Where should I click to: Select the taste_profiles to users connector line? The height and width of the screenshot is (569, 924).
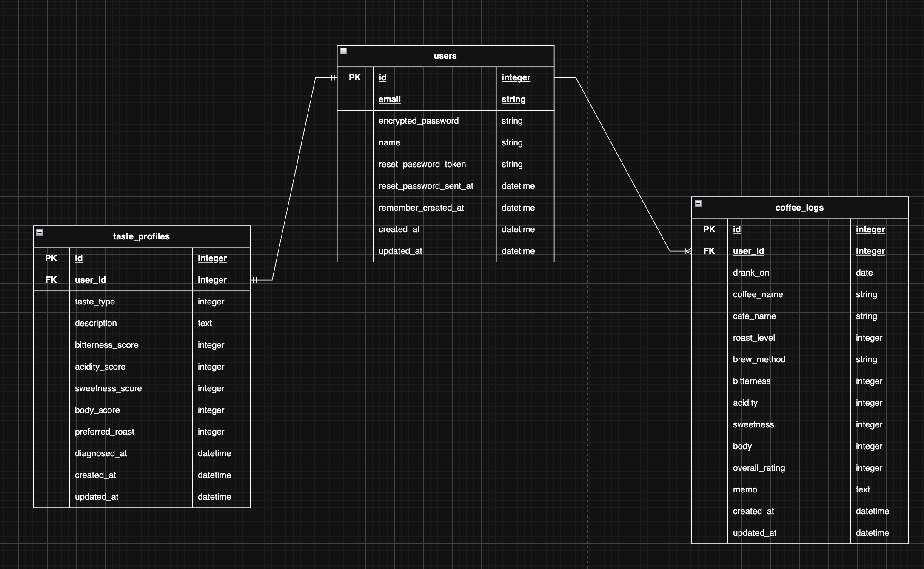(294, 179)
